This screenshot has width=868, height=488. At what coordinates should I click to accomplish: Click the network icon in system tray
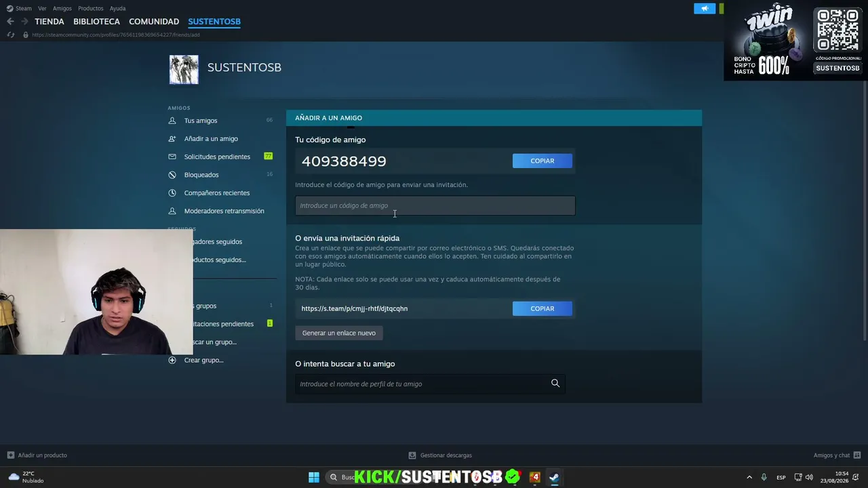(798, 477)
